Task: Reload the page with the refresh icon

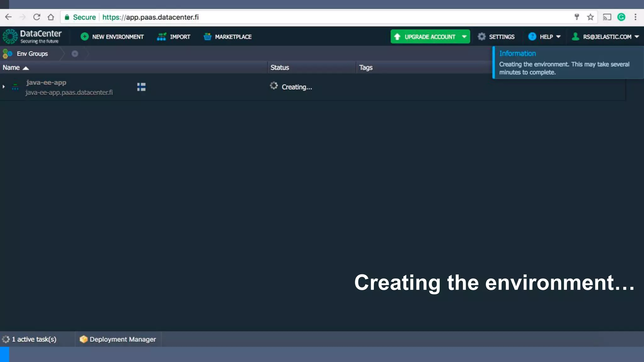Action: pyautogui.click(x=37, y=17)
